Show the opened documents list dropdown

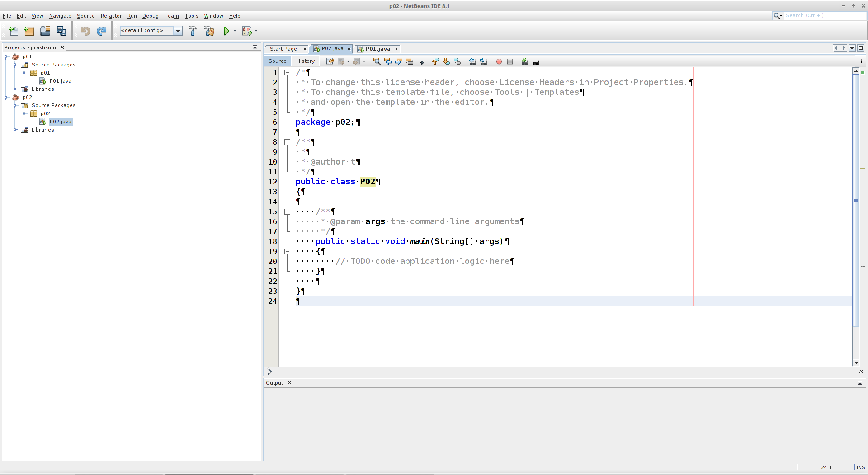[x=852, y=48]
